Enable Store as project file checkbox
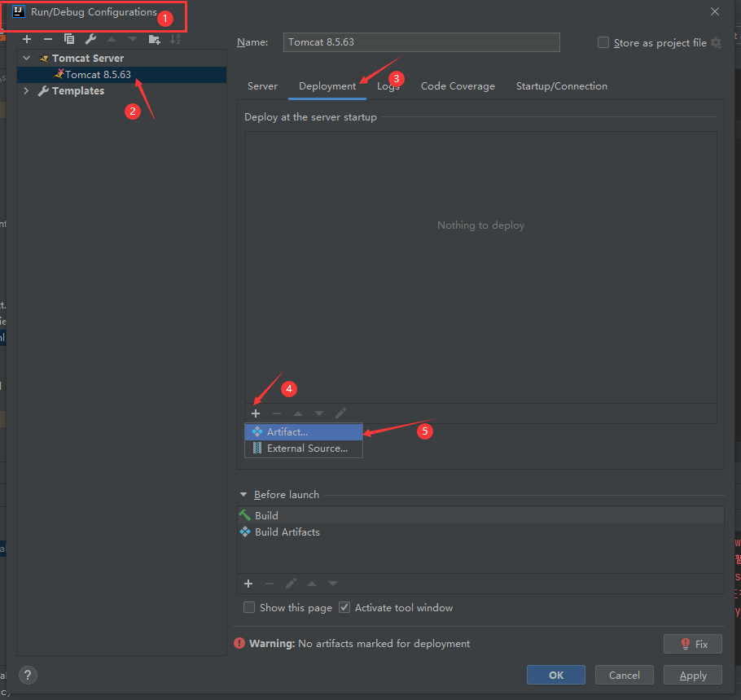Viewport: 741px width, 700px height. click(x=603, y=42)
